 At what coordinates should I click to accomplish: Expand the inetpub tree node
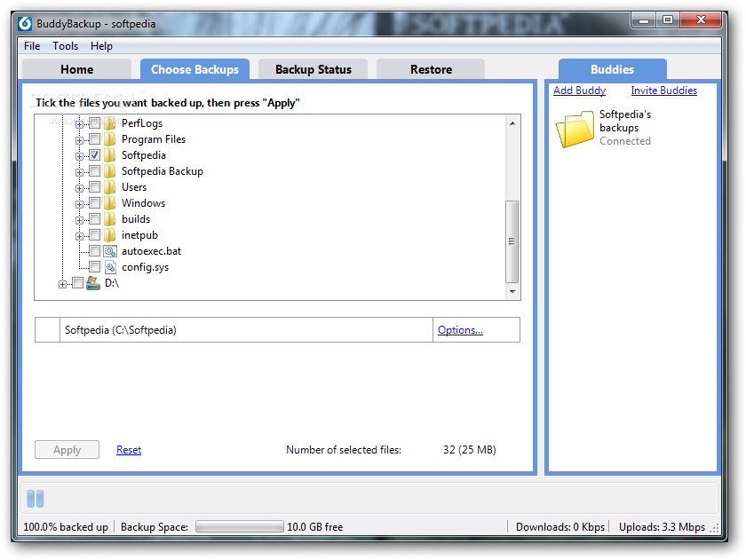pos(79,236)
